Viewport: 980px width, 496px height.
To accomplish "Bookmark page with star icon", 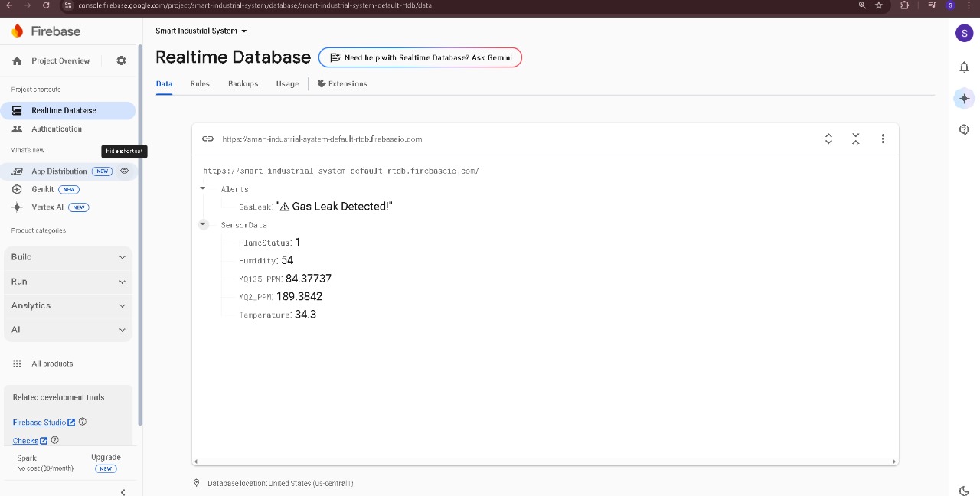I will pos(879,5).
